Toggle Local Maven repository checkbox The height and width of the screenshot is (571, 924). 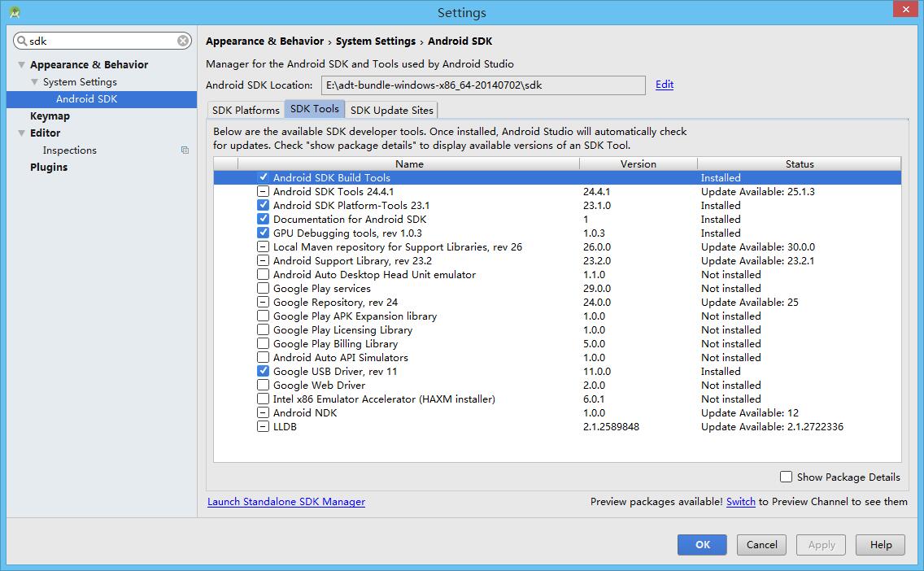[263, 247]
